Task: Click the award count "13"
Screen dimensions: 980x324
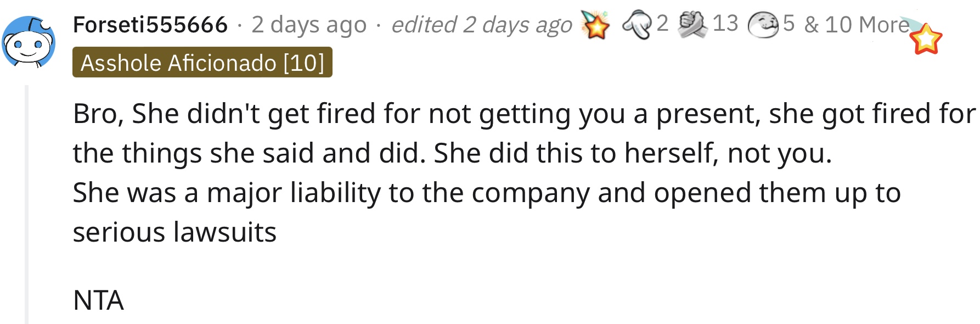Action: point(725,24)
